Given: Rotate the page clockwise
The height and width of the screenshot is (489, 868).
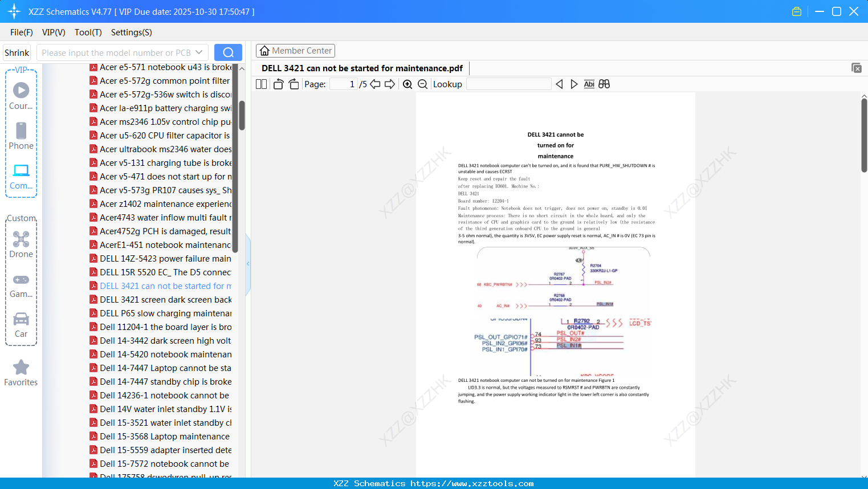Looking at the screenshot, I should point(294,84).
